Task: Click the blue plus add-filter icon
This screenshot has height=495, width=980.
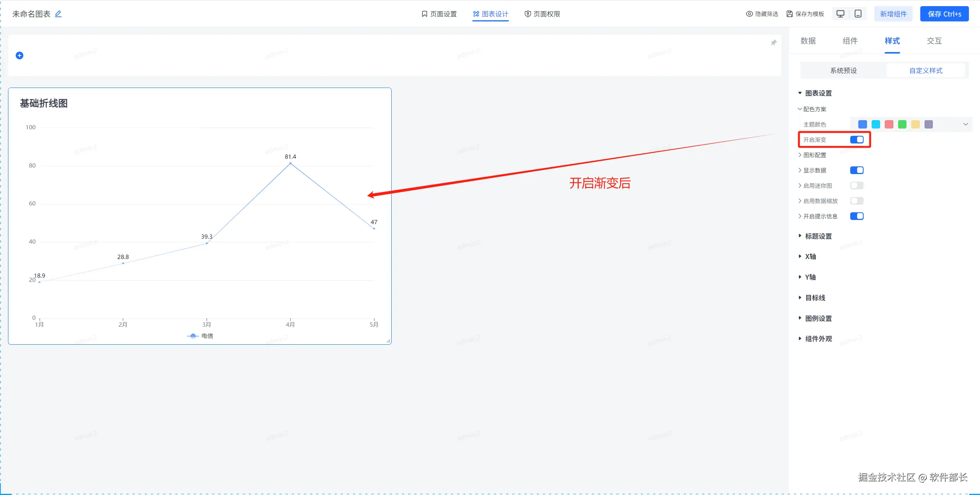Action: coord(20,55)
